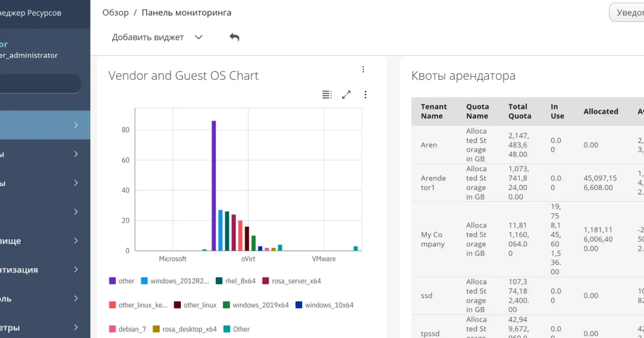This screenshot has height=338, width=644.
Task: Toggle the rhel_8x64 legend entry
Action: (236, 281)
